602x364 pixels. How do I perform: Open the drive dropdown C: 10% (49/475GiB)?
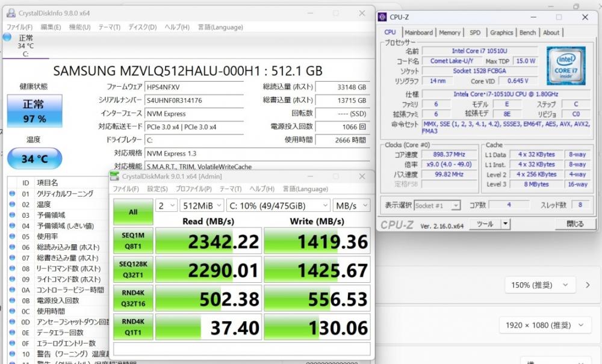coord(278,206)
